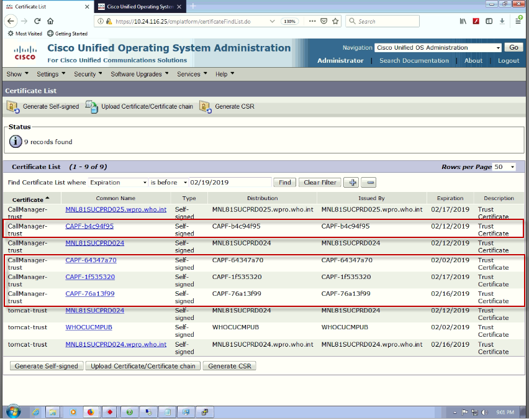
Task: Click the Upload Certificate chain toolbar icon
Action: coord(91,107)
